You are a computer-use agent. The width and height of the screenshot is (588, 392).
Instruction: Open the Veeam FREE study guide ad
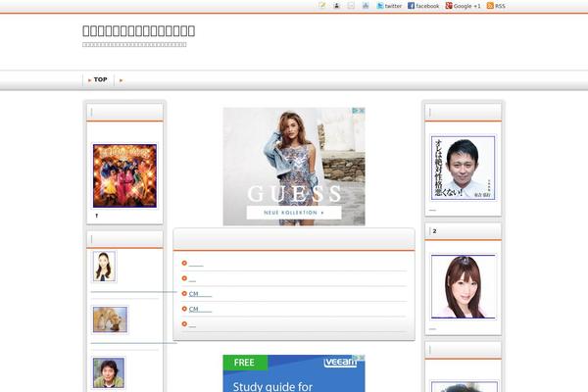[x=294, y=373]
